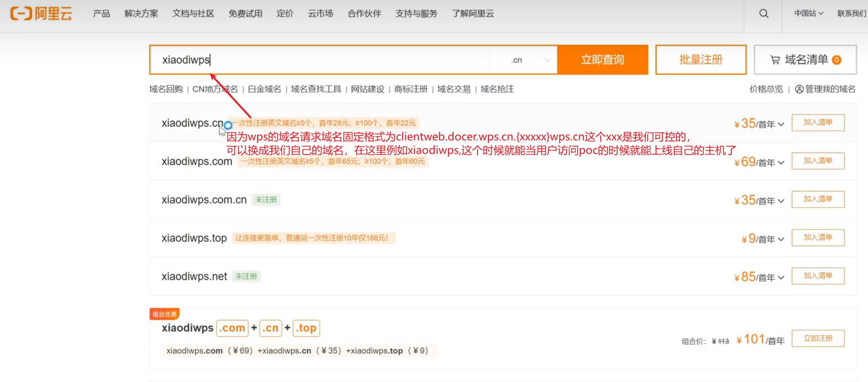Click the Aliyun logo
868x382 pixels.
[41, 13]
